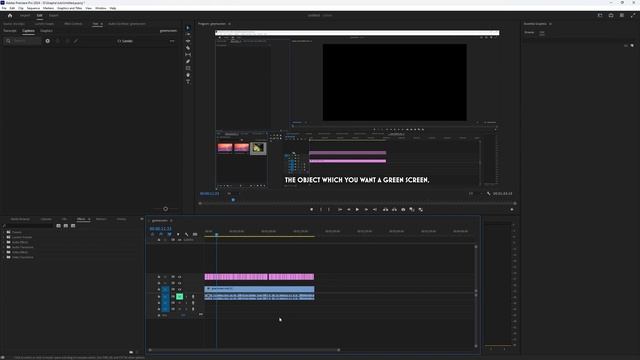Expand the Presets folder in Effects
Viewport: 640px width, 360px height.
[4, 232]
